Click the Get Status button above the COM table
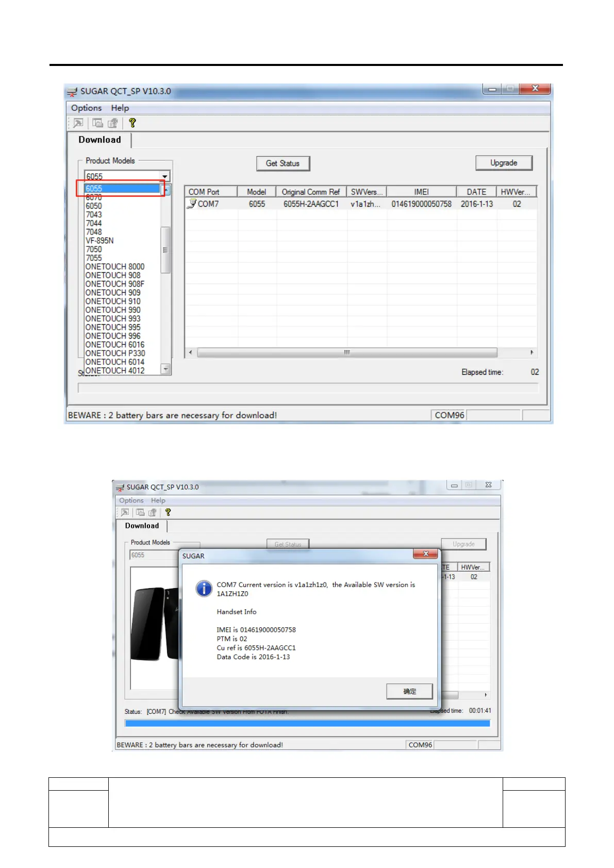 coord(283,163)
